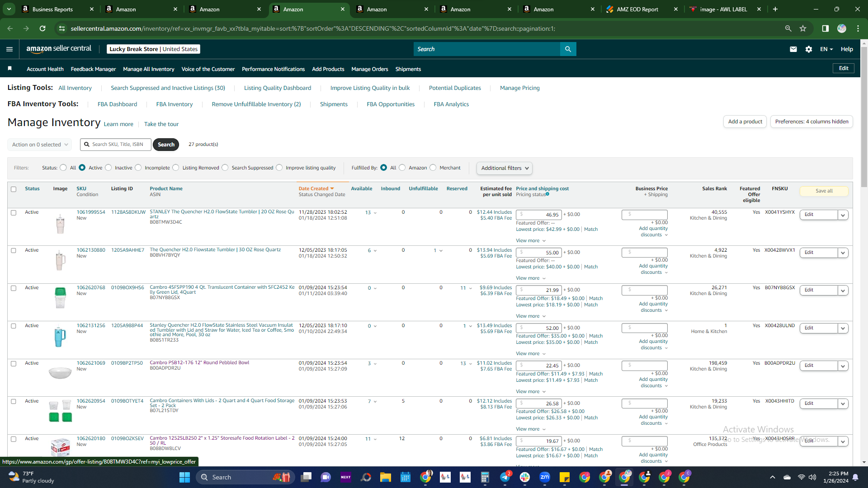The height and width of the screenshot is (488, 868).
Task: Select the Merchant fulfilled-by radio button
Action: [x=433, y=168]
